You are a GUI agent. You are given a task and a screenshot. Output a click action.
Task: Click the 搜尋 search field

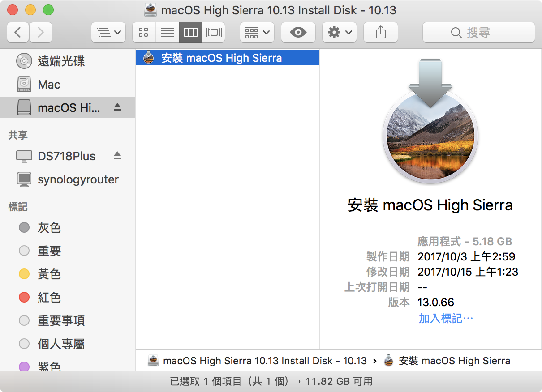tap(479, 32)
